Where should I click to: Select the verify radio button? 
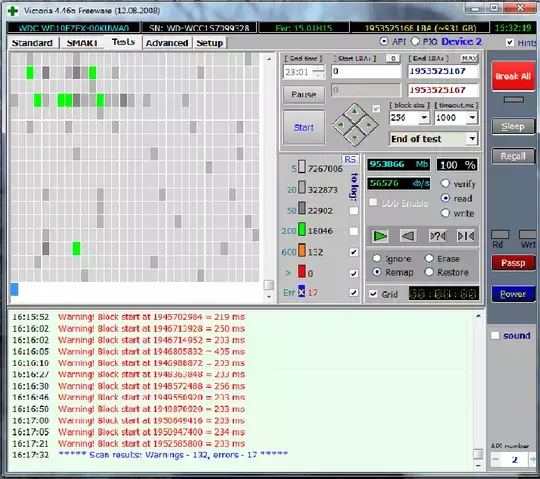click(x=445, y=184)
